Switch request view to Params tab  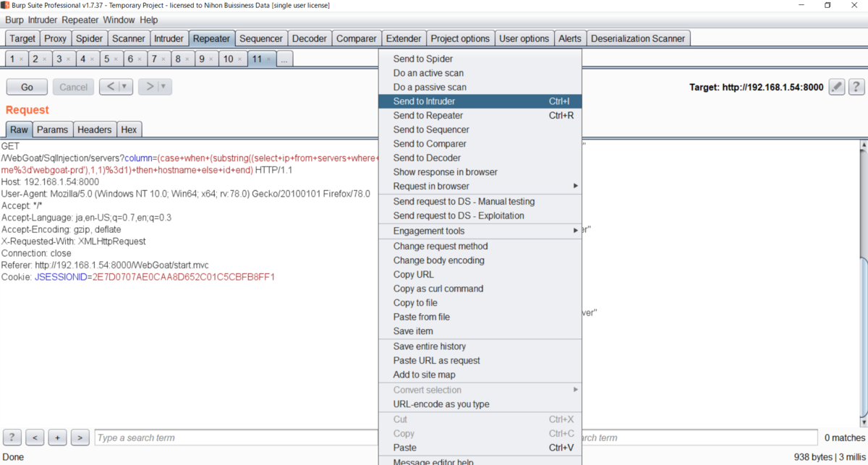[52, 129]
